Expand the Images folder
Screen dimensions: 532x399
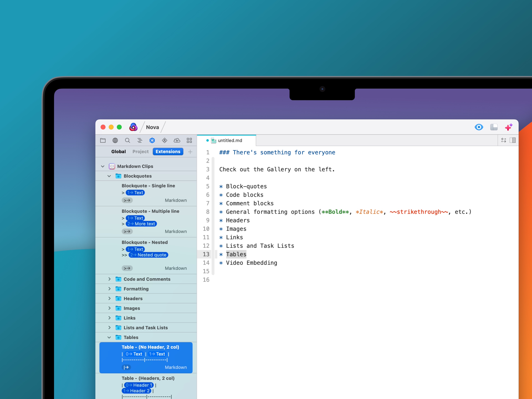click(x=109, y=308)
